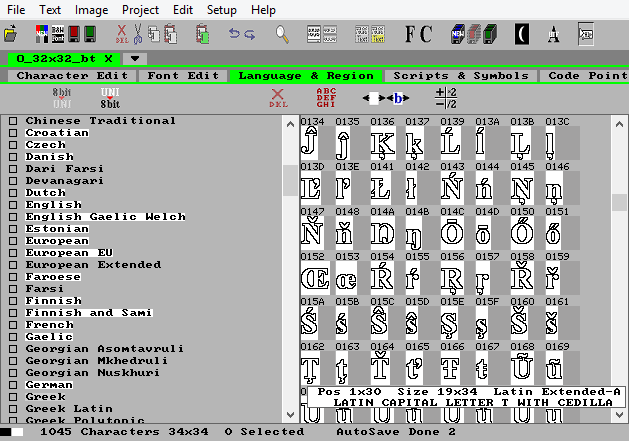Click the Chinese Traditional list entry

click(100, 121)
